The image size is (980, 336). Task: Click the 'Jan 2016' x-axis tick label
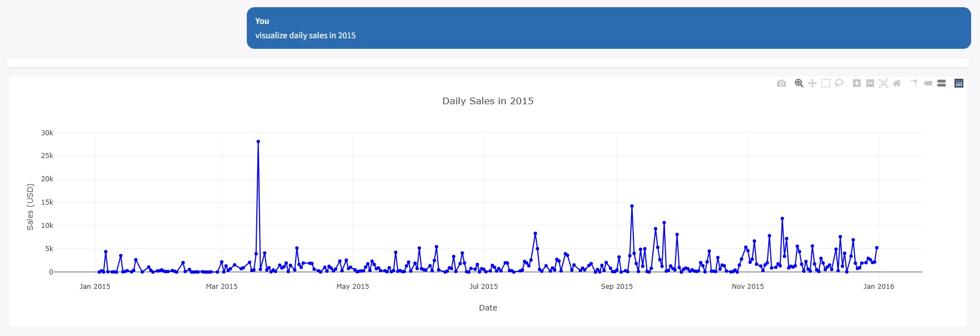(879, 287)
